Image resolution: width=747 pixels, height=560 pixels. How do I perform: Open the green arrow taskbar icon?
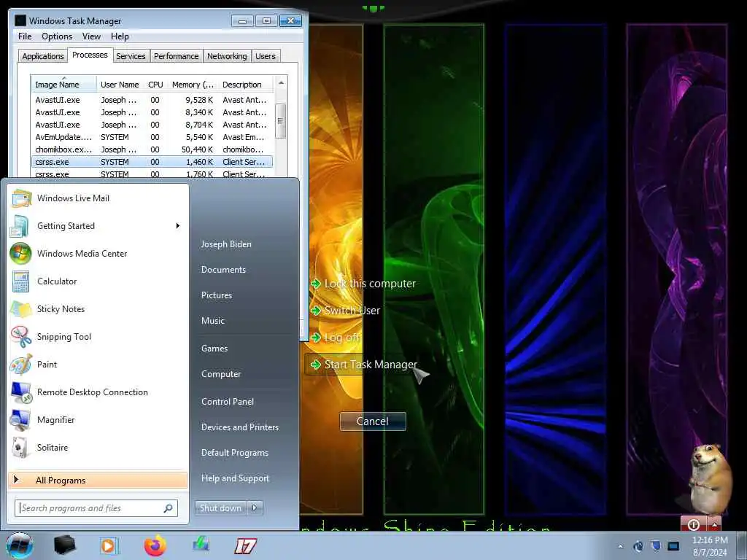[201, 545]
